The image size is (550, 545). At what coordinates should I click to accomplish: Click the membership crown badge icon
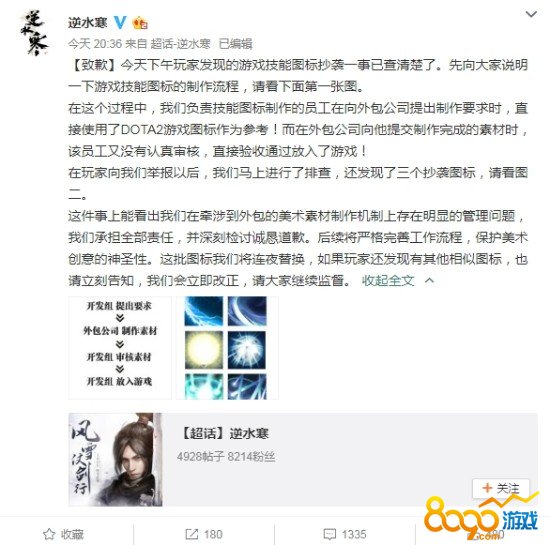point(140,23)
